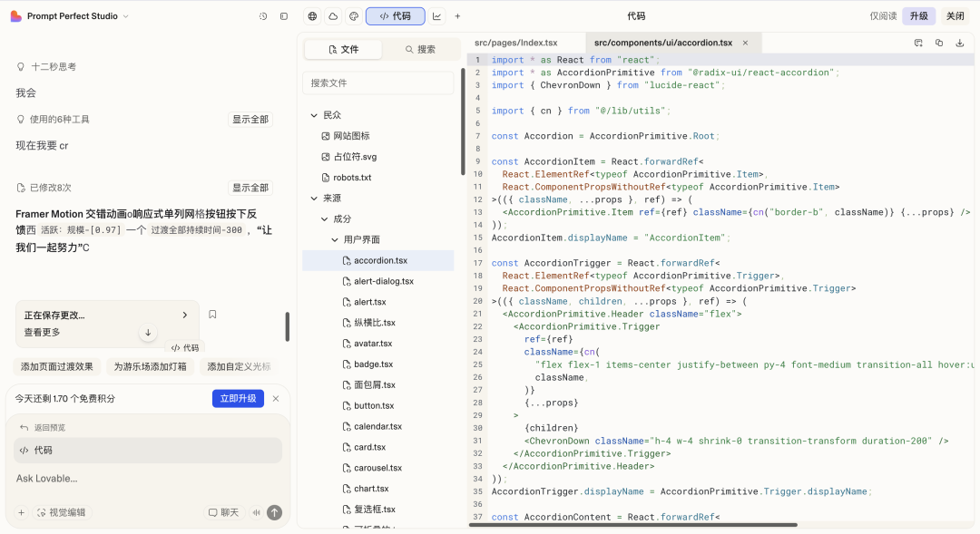
Task: Collapse the 用户界面 folder in file tree
Action: tap(335, 239)
